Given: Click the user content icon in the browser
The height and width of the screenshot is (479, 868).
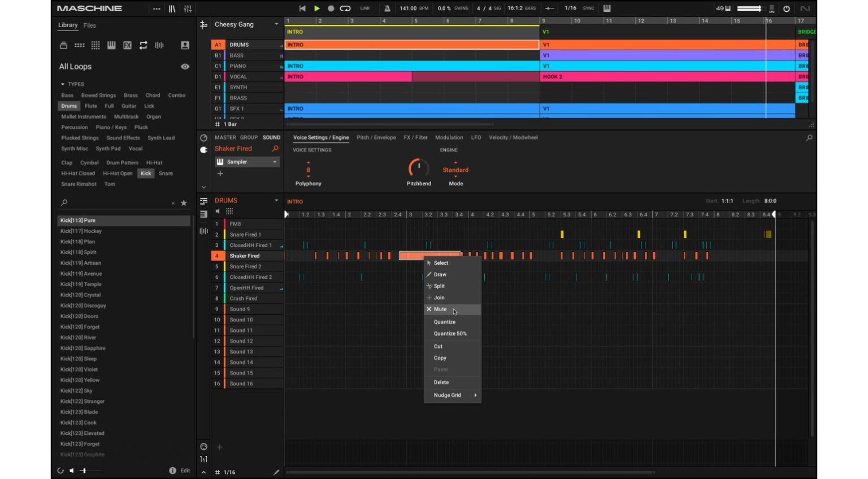Looking at the screenshot, I should click(x=185, y=45).
